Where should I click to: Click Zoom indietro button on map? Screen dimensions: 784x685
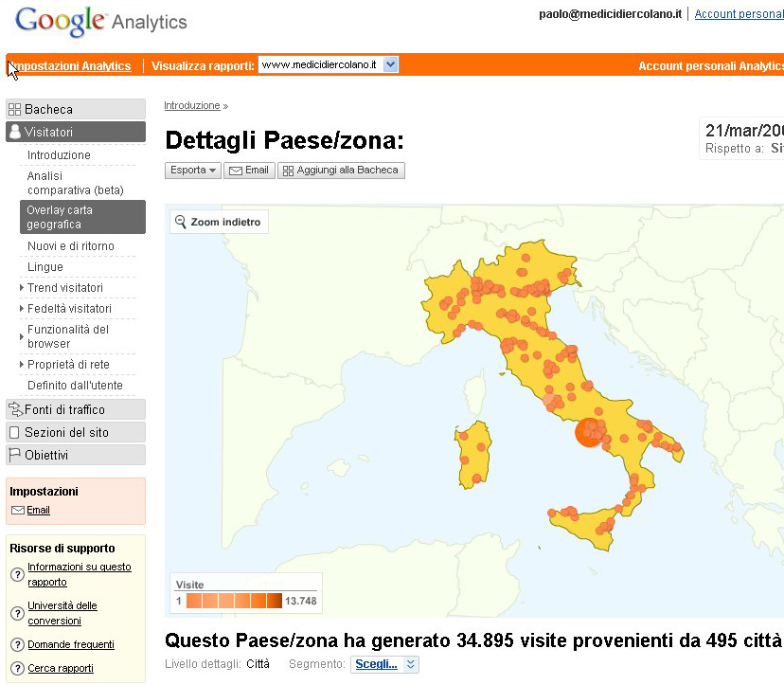[219, 222]
